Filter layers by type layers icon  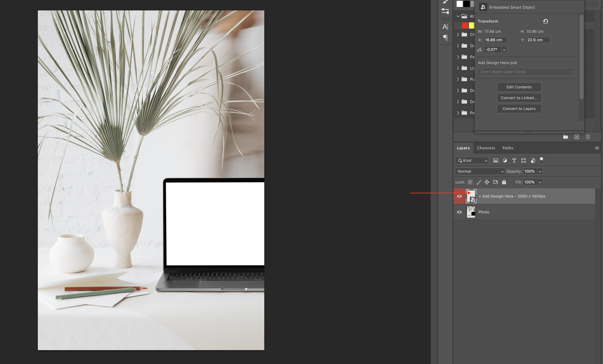tap(514, 160)
